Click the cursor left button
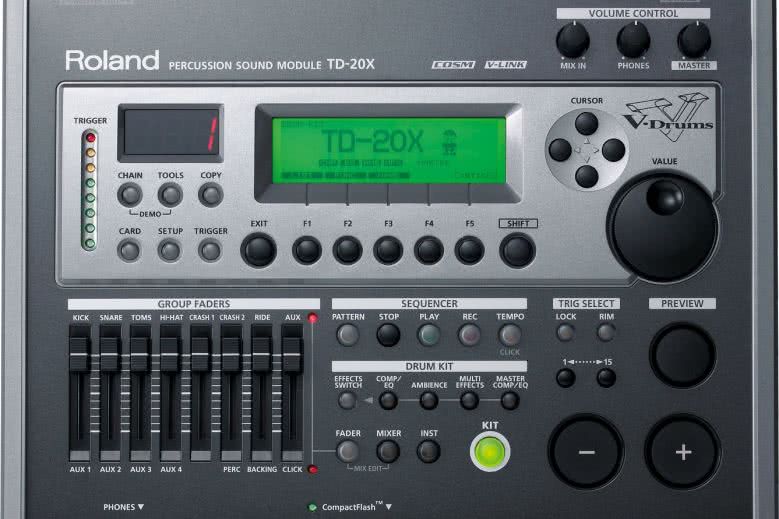Image resolution: width=779 pixels, height=519 pixels. (x=560, y=149)
